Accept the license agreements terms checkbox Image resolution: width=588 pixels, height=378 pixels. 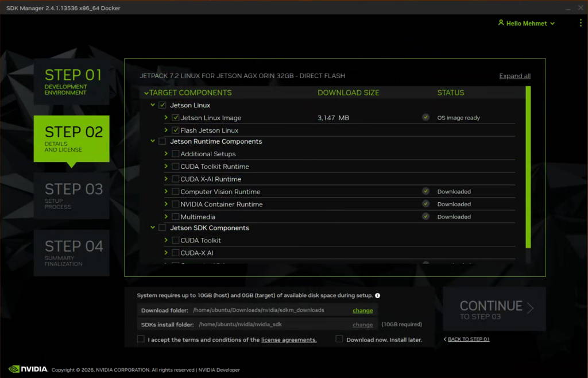[x=141, y=339]
